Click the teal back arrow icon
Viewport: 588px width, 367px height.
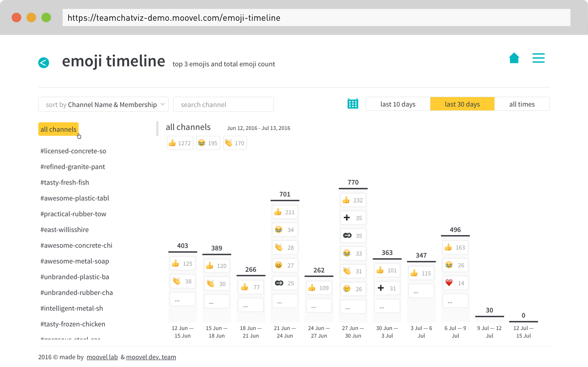(x=44, y=63)
